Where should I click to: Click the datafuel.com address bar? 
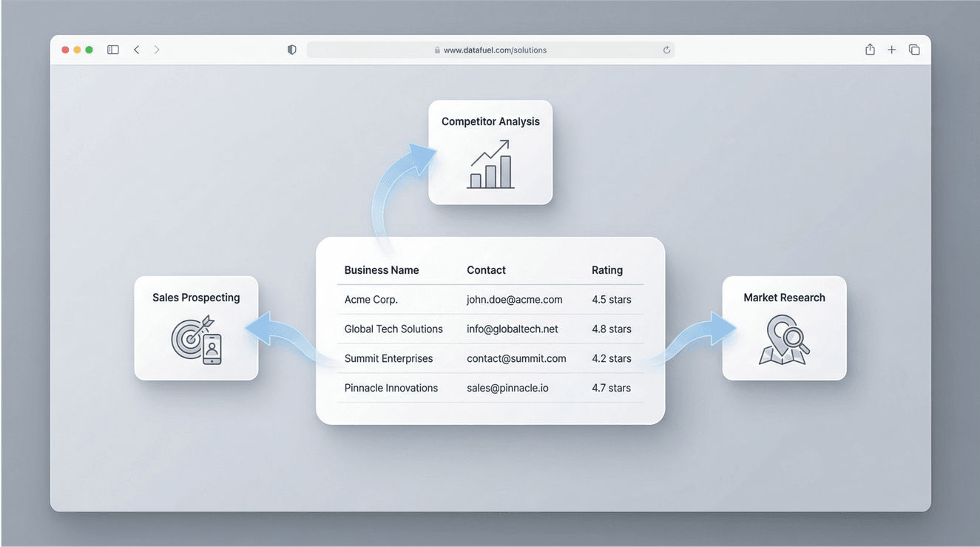click(x=490, y=50)
